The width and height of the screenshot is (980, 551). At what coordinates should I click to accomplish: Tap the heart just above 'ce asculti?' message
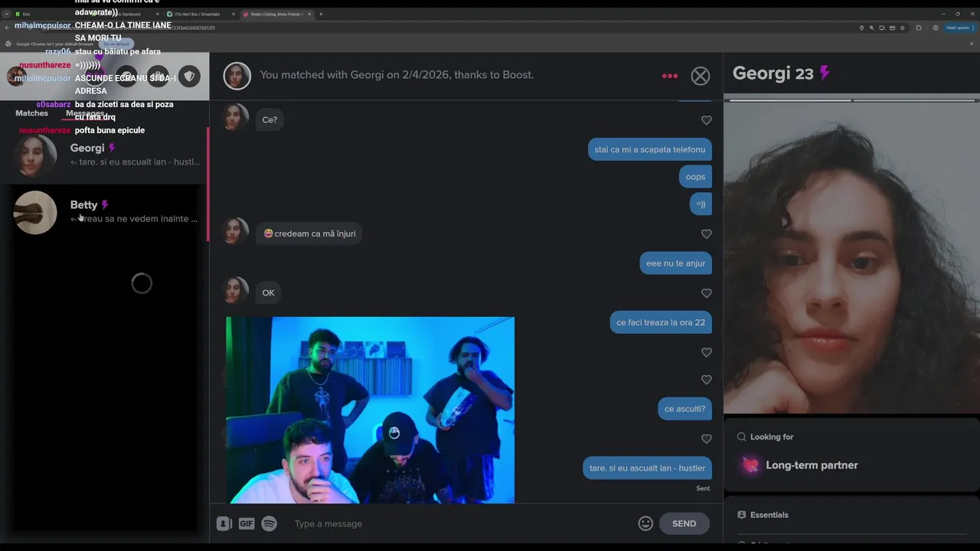707,380
